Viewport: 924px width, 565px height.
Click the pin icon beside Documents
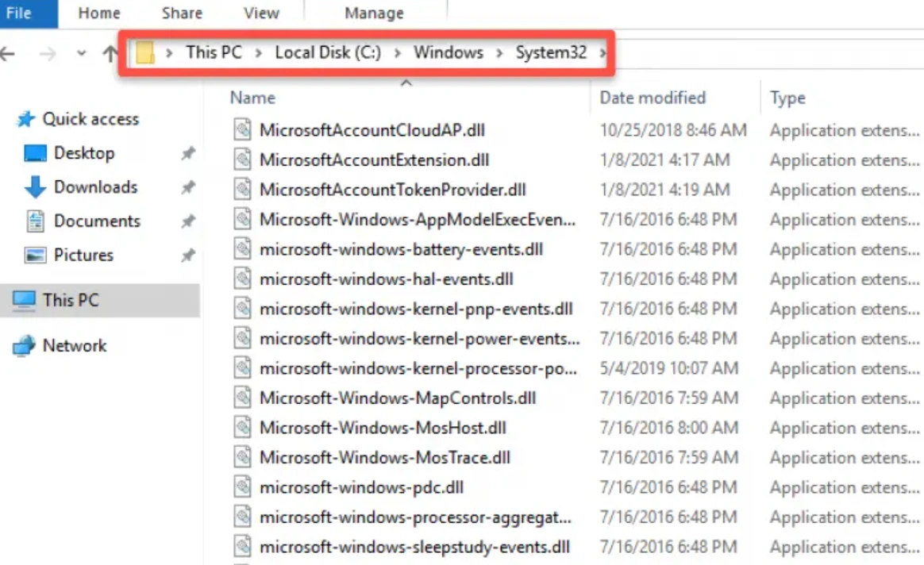[188, 221]
